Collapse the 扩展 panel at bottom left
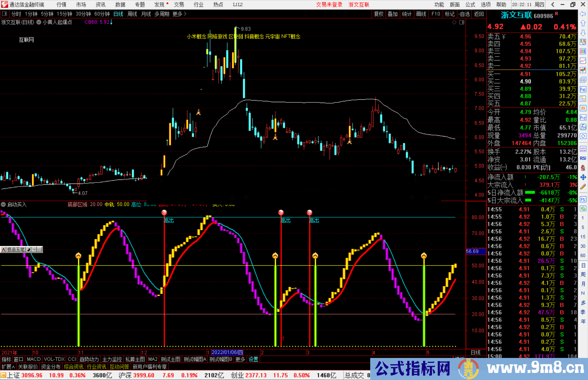The width and height of the screenshot is (588, 380). click(8, 367)
